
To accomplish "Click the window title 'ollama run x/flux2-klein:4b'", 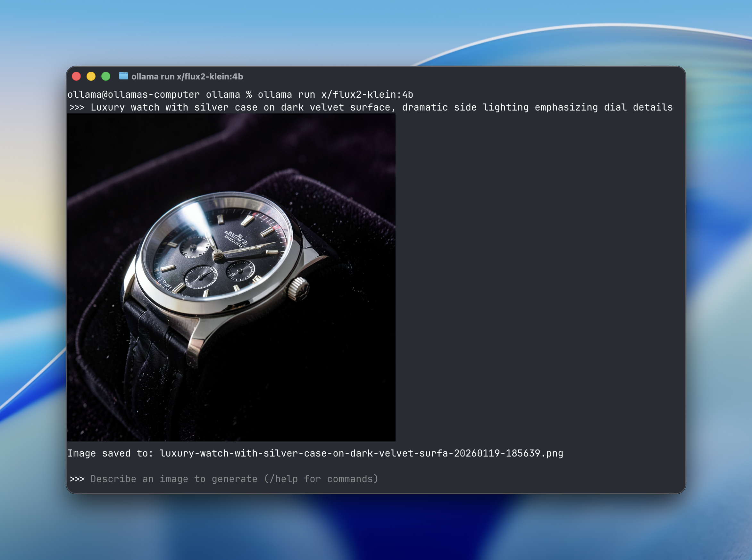I will [187, 77].
